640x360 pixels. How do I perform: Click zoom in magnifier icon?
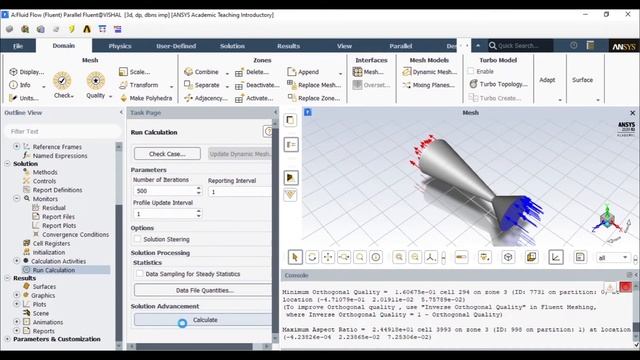pyautogui.click(x=399, y=257)
